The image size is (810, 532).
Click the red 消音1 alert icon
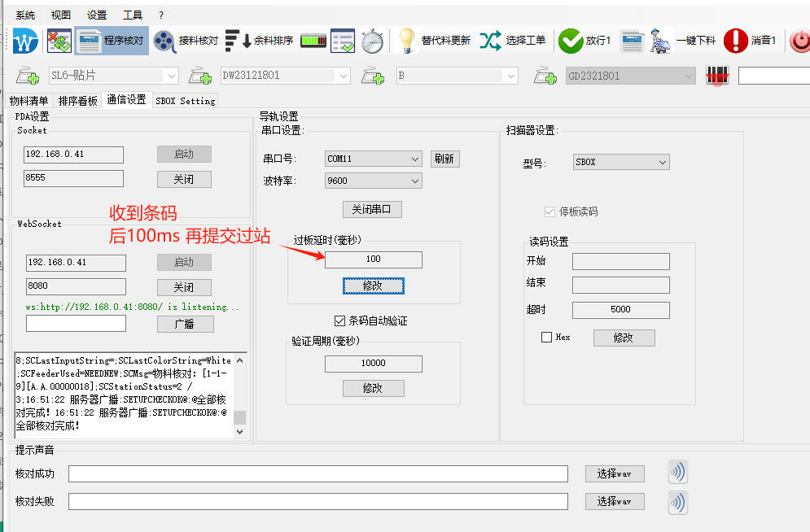735,40
